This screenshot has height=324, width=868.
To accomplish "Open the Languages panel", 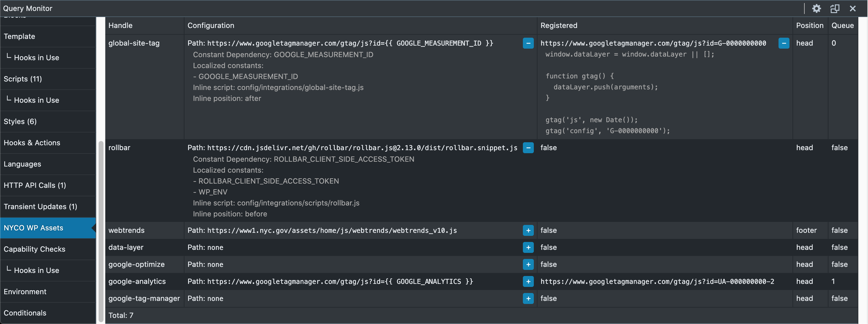I will tap(48, 164).
